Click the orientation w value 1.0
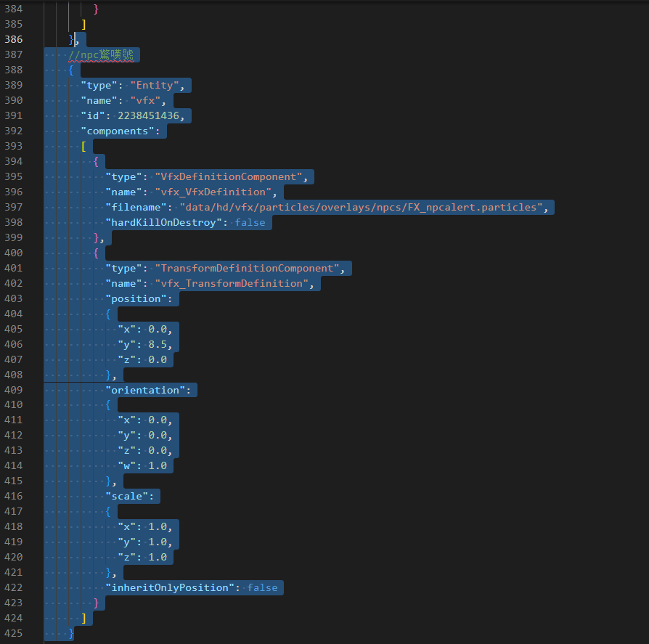This screenshot has width=649, height=644. (x=158, y=465)
